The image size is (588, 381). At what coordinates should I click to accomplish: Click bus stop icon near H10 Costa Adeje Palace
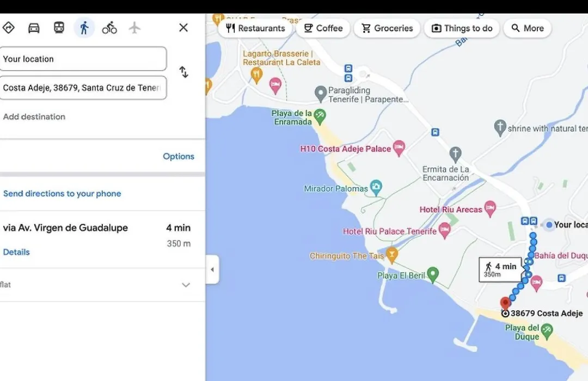click(435, 132)
